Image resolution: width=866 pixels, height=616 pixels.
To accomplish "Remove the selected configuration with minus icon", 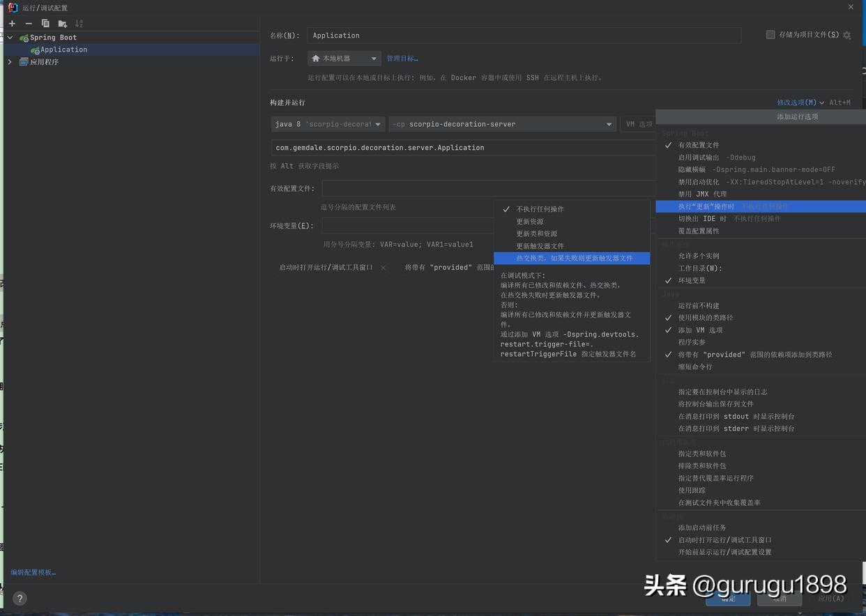I will 29,23.
